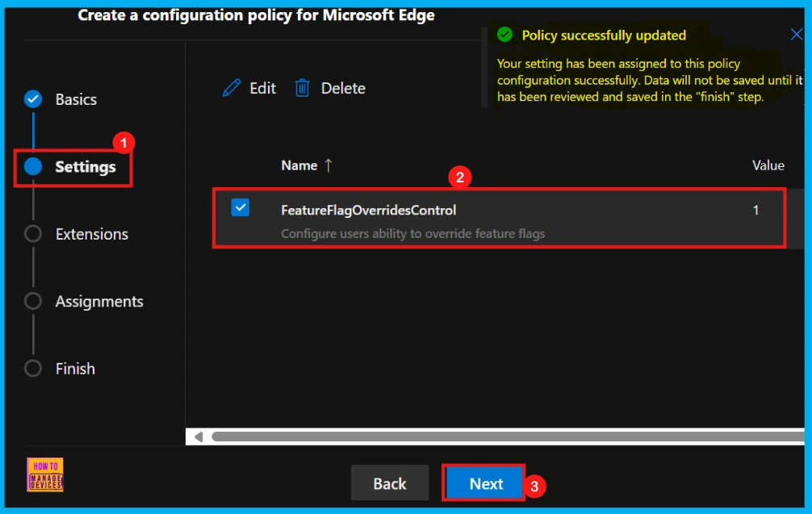
Task: Click the Basics completed step circle
Action: click(x=33, y=99)
